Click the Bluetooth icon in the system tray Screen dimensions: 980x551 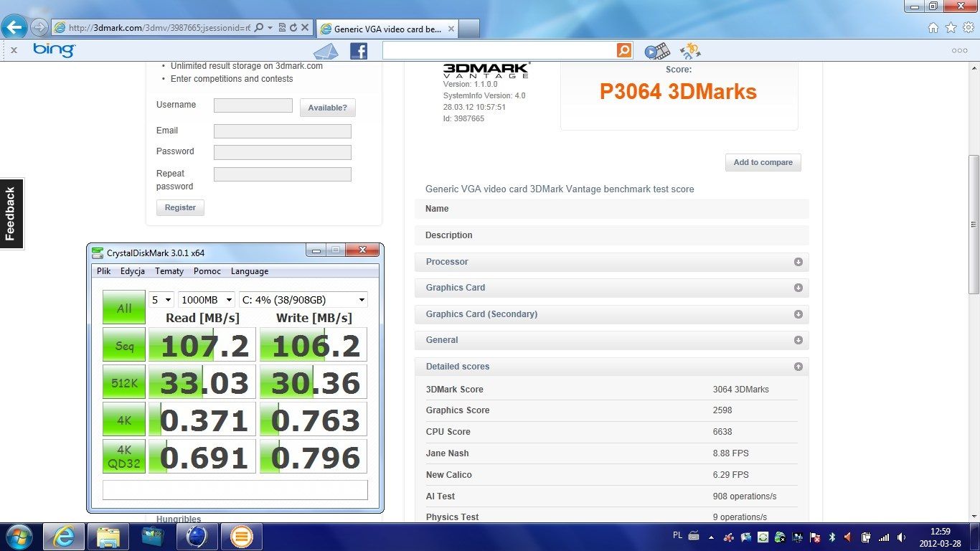coord(832,537)
